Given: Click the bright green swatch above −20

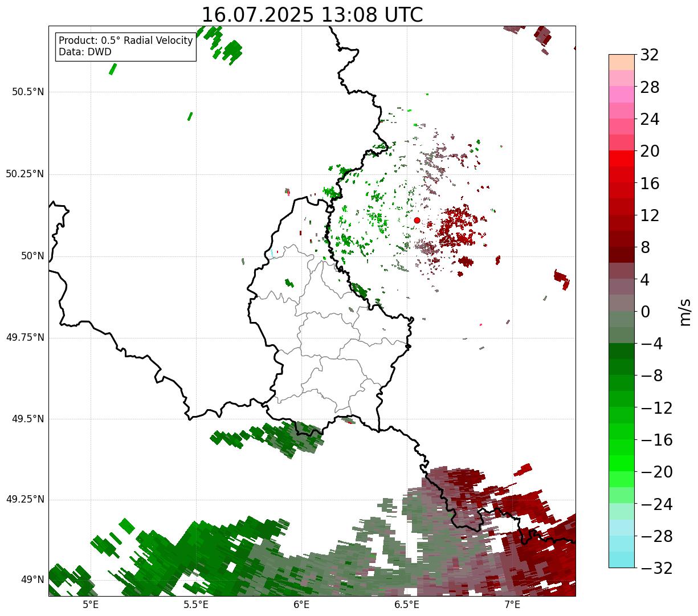Looking at the screenshot, I should coord(621,463).
